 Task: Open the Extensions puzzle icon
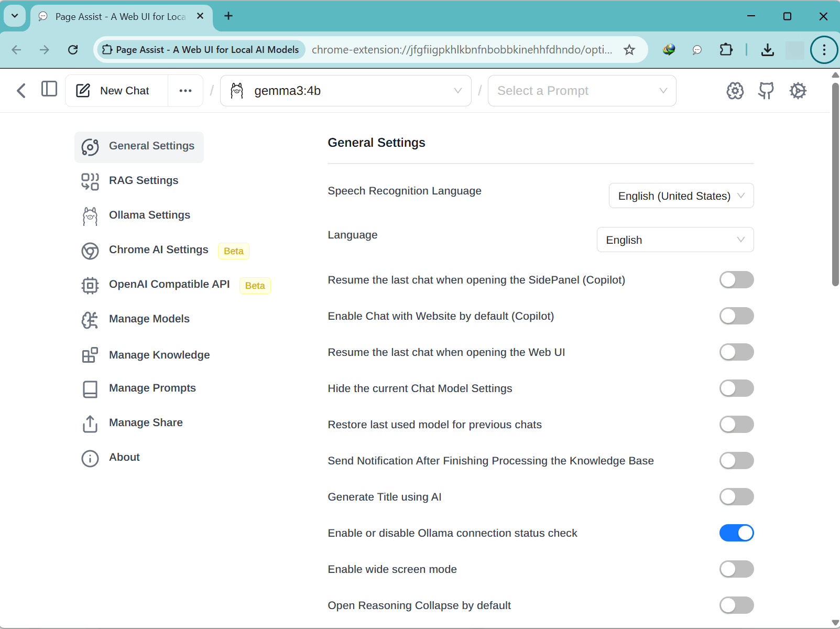(x=726, y=50)
